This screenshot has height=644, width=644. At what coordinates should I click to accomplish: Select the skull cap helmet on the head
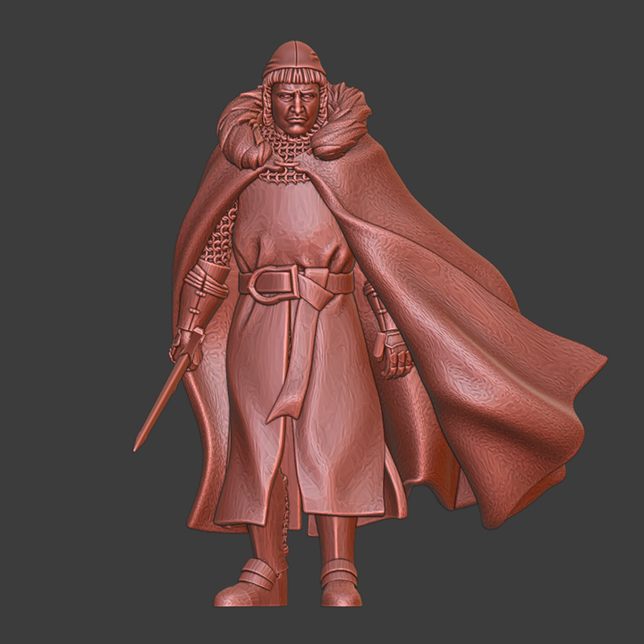point(292,61)
